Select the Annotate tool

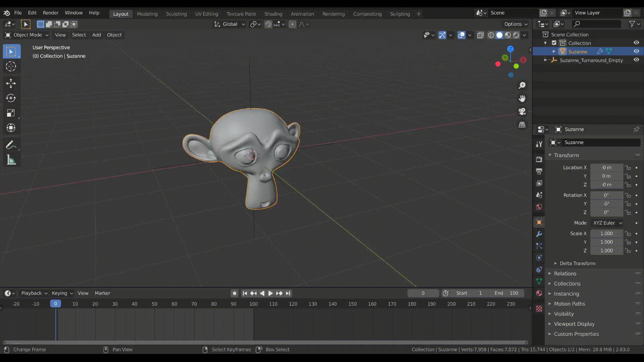pyautogui.click(x=11, y=144)
